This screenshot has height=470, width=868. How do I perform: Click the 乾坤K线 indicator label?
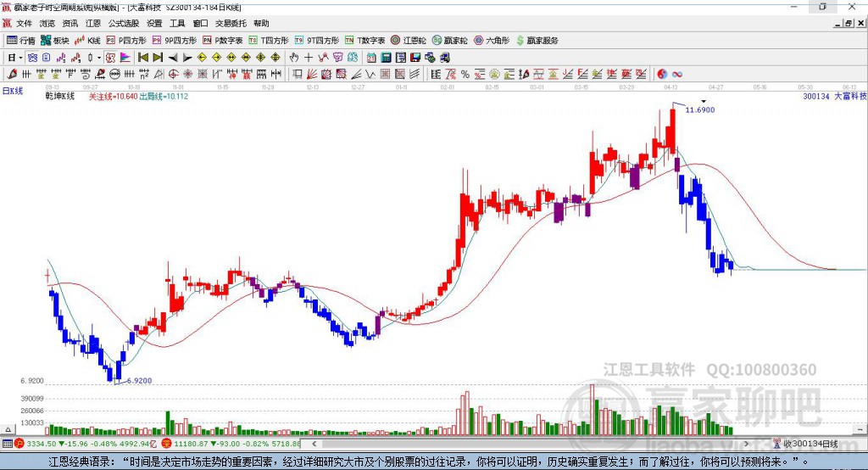pyautogui.click(x=60, y=96)
